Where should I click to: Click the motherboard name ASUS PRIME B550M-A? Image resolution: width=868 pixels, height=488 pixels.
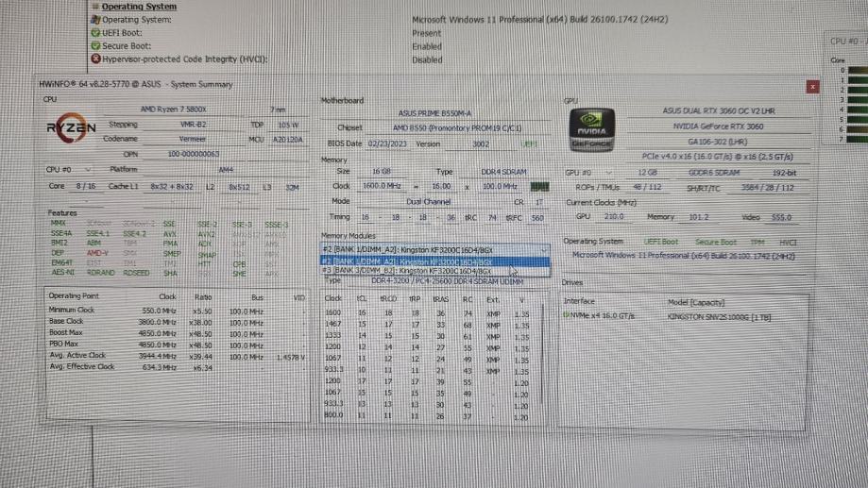(x=435, y=113)
